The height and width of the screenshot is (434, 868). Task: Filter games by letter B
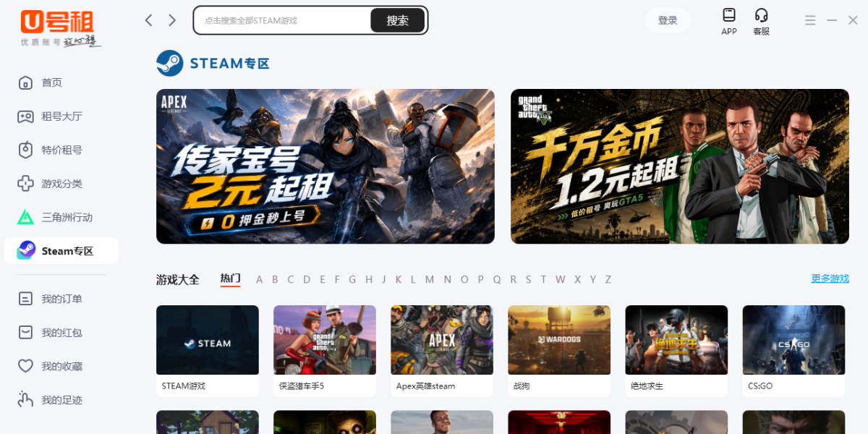click(x=275, y=279)
